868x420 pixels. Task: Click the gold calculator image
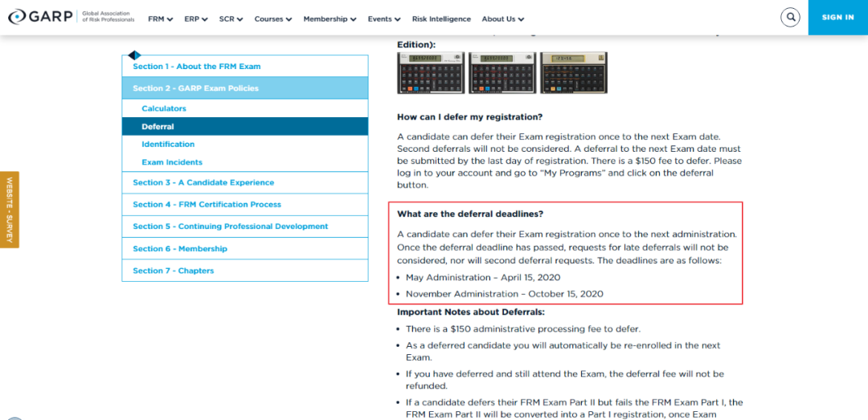coord(573,73)
